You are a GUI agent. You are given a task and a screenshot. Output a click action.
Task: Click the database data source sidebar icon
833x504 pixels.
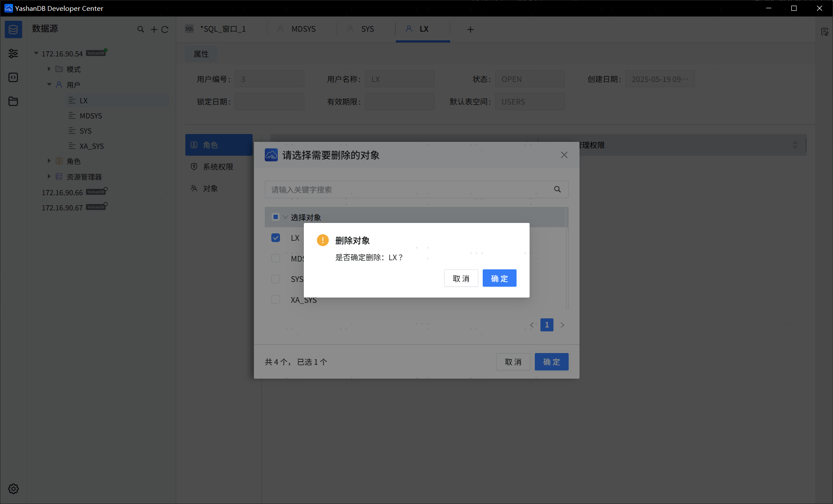(13, 29)
